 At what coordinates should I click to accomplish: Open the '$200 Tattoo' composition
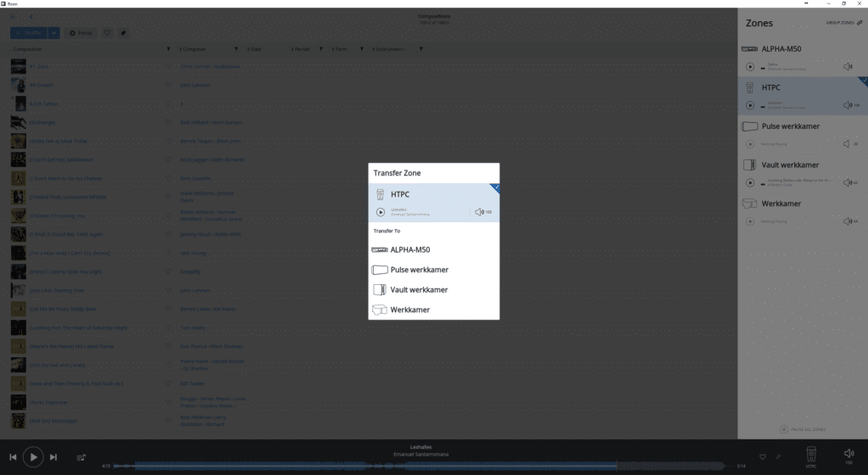tap(44, 103)
